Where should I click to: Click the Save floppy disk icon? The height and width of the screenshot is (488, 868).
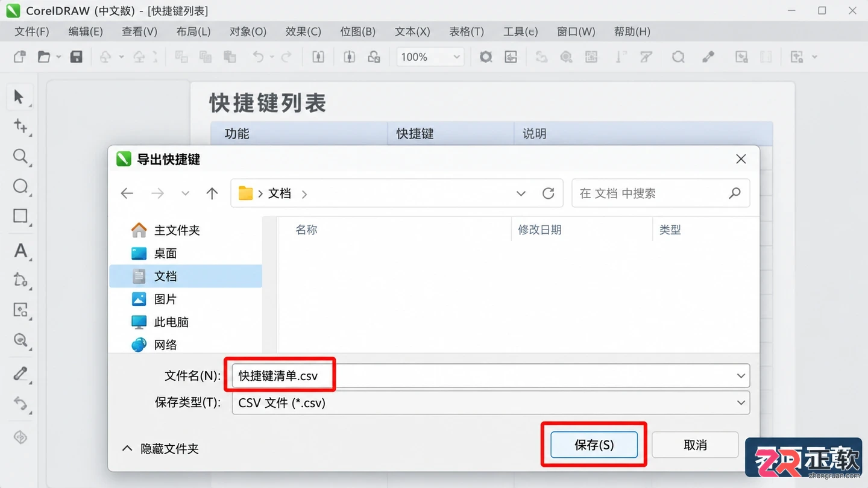tap(76, 57)
